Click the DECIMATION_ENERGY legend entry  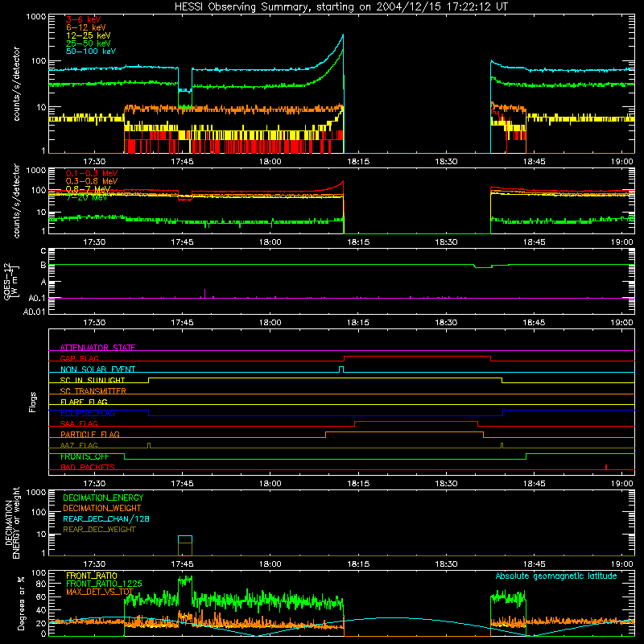coord(103,497)
